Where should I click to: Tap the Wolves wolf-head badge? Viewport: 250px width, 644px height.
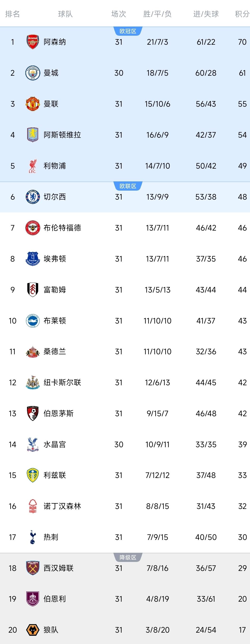[32, 630]
